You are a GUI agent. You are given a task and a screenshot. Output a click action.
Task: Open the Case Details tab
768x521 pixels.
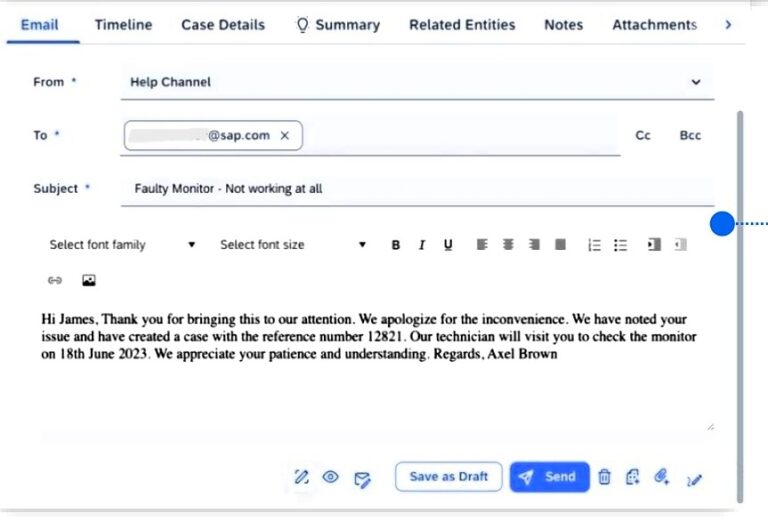pos(223,25)
